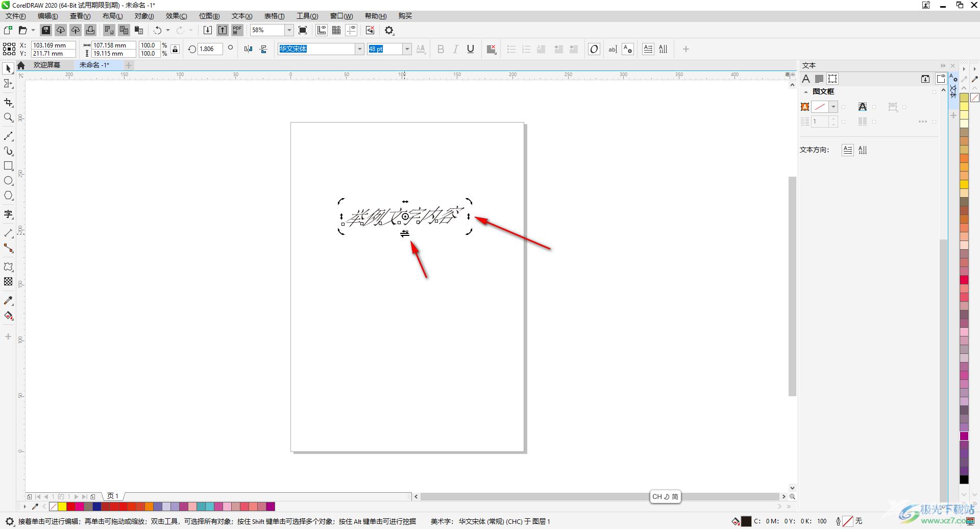The height and width of the screenshot is (529, 980).
Task: Select the Artistic Media tool
Action: tap(8, 151)
